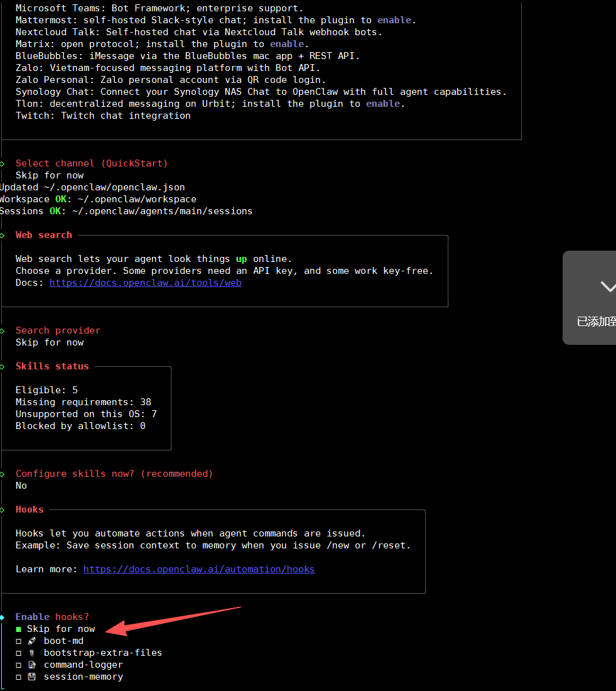Click the 'Enable hooks?' prompt text

coord(52,616)
